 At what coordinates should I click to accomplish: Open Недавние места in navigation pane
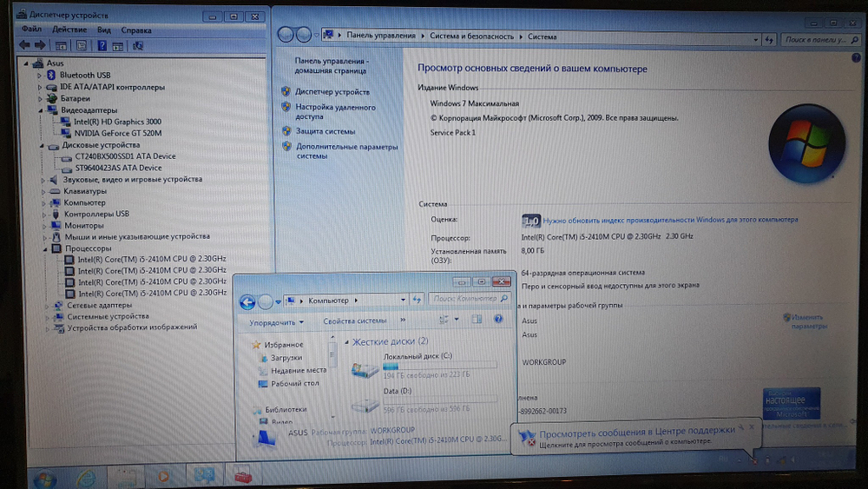click(299, 370)
